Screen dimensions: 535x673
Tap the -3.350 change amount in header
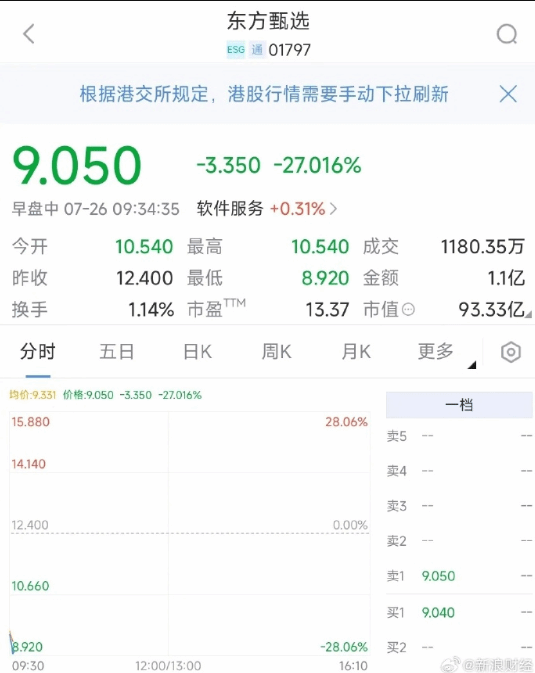(x=228, y=166)
